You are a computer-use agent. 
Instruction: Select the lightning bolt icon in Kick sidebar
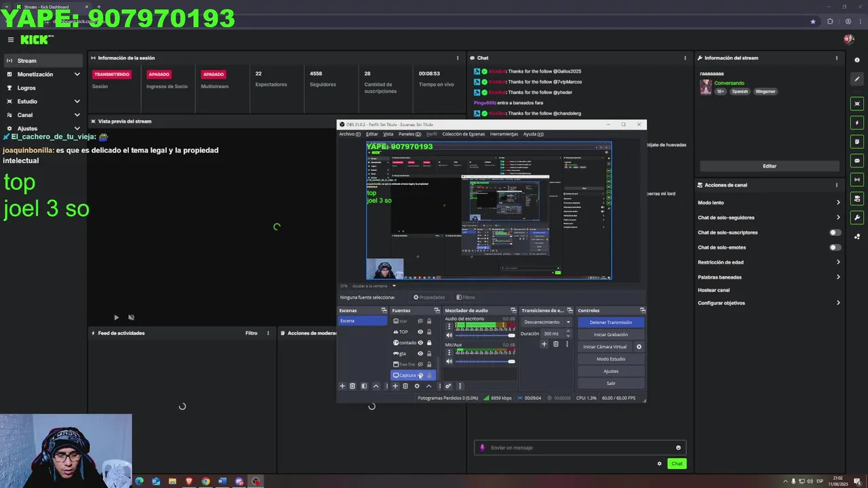pyautogui.click(x=857, y=123)
